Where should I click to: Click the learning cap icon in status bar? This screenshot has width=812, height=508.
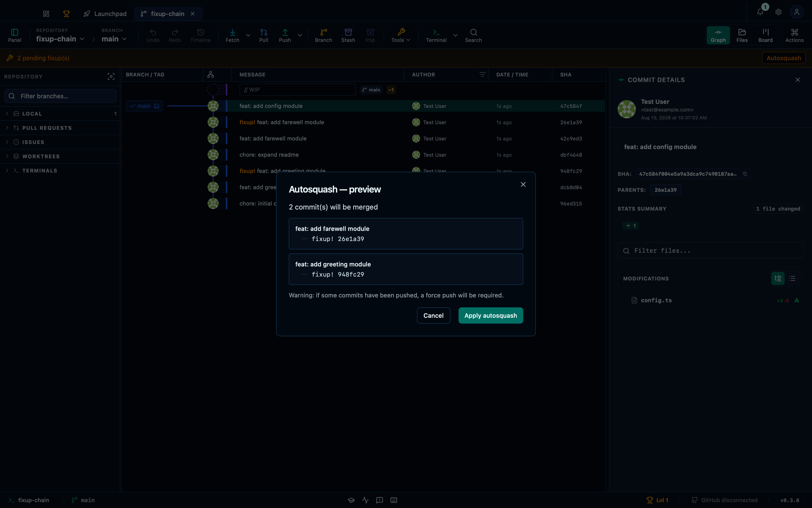click(351, 500)
